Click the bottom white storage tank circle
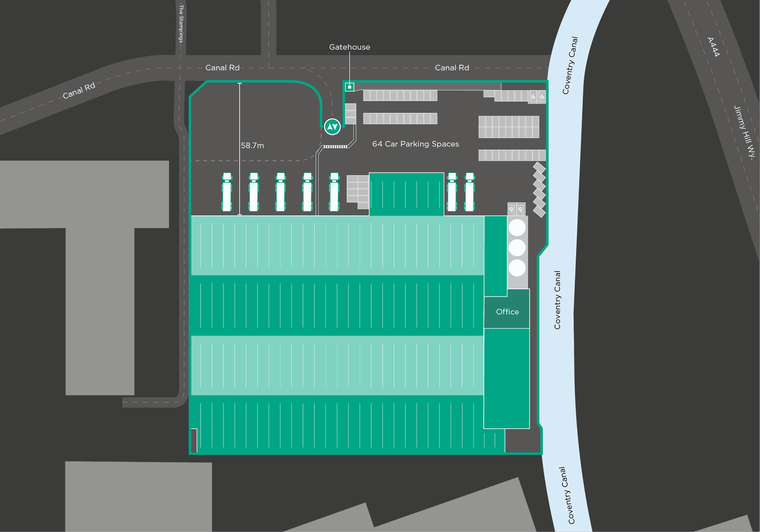Viewport: 760px width, 532px height. point(517,268)
